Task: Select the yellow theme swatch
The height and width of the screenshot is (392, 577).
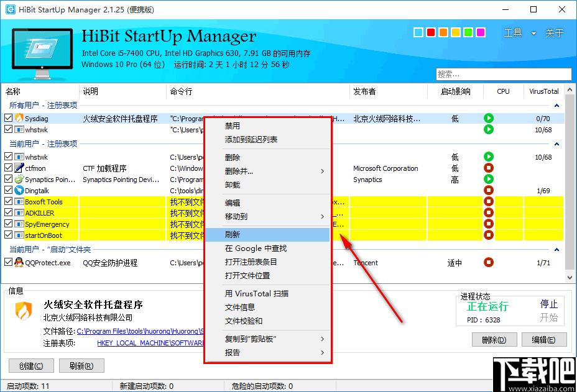Action: click(456, 32)
